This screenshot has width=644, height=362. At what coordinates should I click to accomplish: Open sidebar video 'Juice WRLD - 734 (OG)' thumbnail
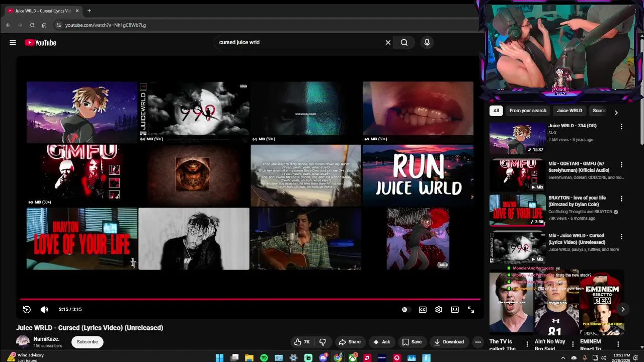point(517,138)
